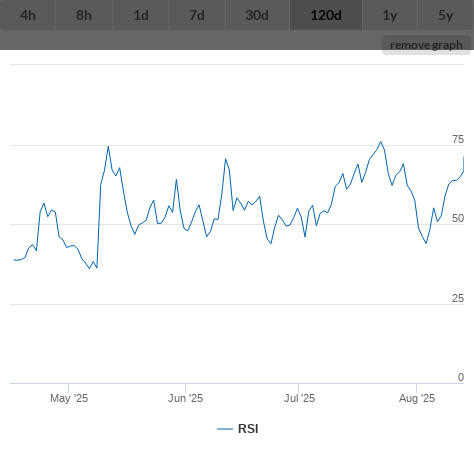Image resolution: width=474 pixels, height=455 pixels.
Task: Click the Jun '25 x-axis label
Action: point(185,398)
